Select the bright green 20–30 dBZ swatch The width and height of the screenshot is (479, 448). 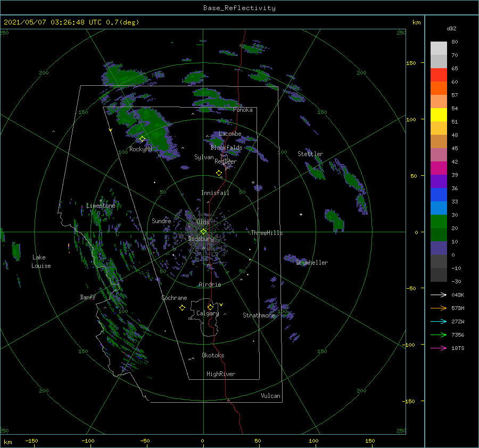coord(439,221)
